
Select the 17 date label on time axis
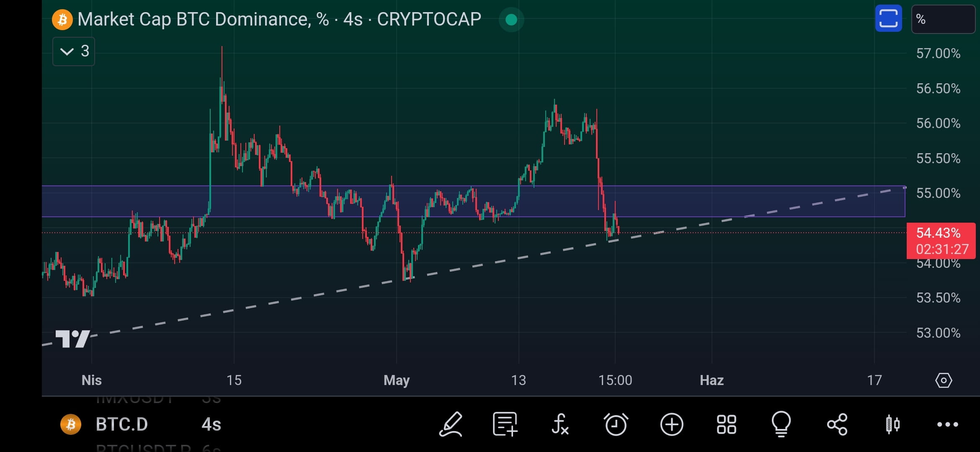(874, 380)
